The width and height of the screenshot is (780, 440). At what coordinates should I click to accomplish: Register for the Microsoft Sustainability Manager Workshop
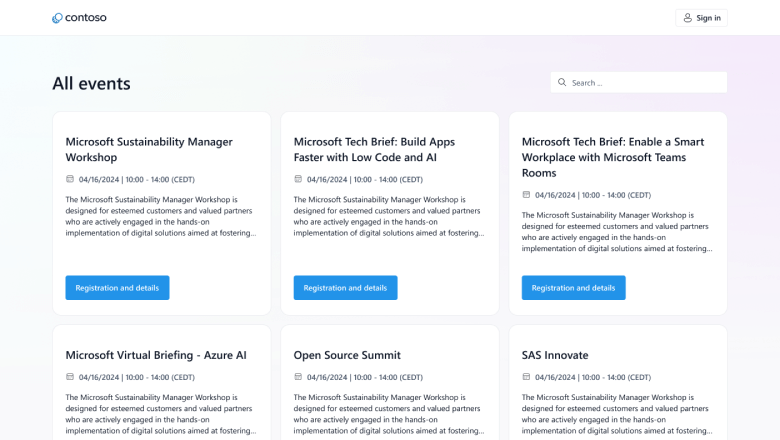tap(117, 288)
